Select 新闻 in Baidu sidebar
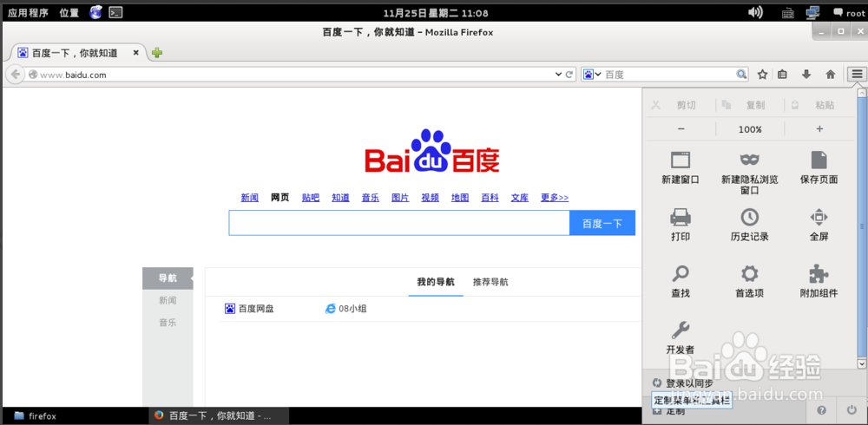Viewport: 868px width, 425px height. (168, 300)
